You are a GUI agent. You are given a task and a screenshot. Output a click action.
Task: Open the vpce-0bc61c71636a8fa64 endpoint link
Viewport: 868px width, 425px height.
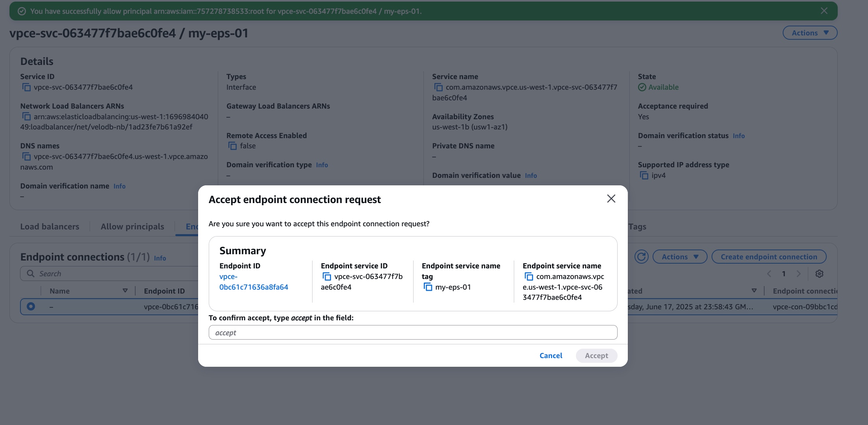pos(254,282)
